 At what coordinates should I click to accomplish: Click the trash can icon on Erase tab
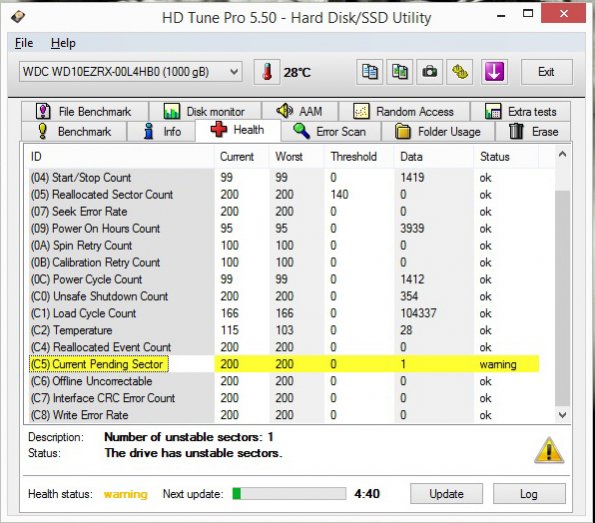coord(516,131)
